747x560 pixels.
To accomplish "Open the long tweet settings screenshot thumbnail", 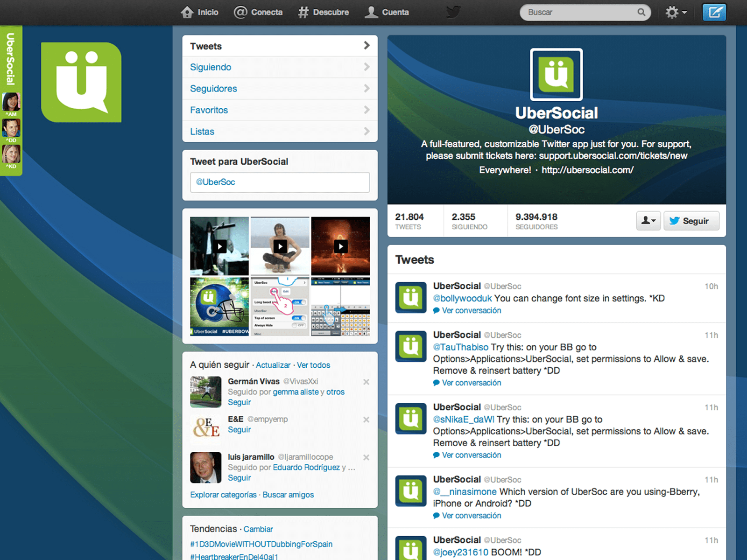I will tap(280, 307).
